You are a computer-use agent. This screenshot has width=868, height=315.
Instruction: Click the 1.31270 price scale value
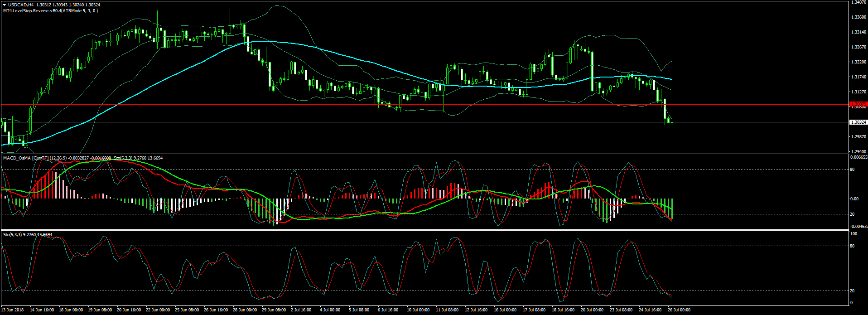(859, 92)
